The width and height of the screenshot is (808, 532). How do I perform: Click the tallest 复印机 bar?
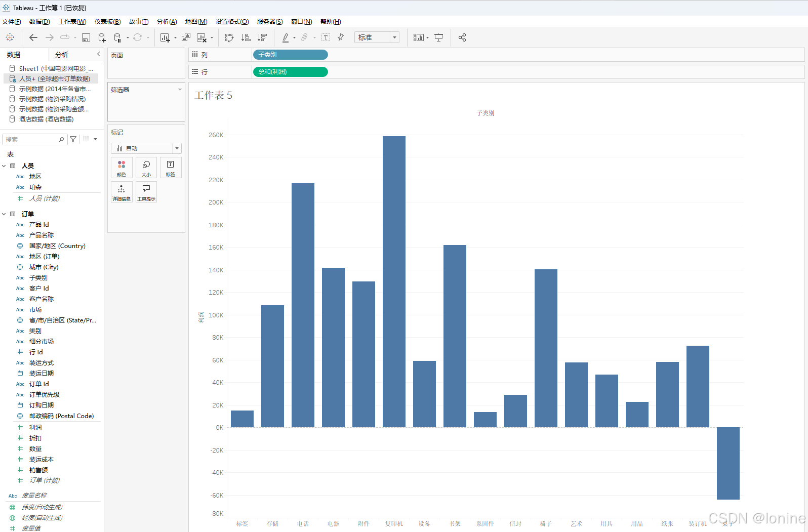pos(394,282)
